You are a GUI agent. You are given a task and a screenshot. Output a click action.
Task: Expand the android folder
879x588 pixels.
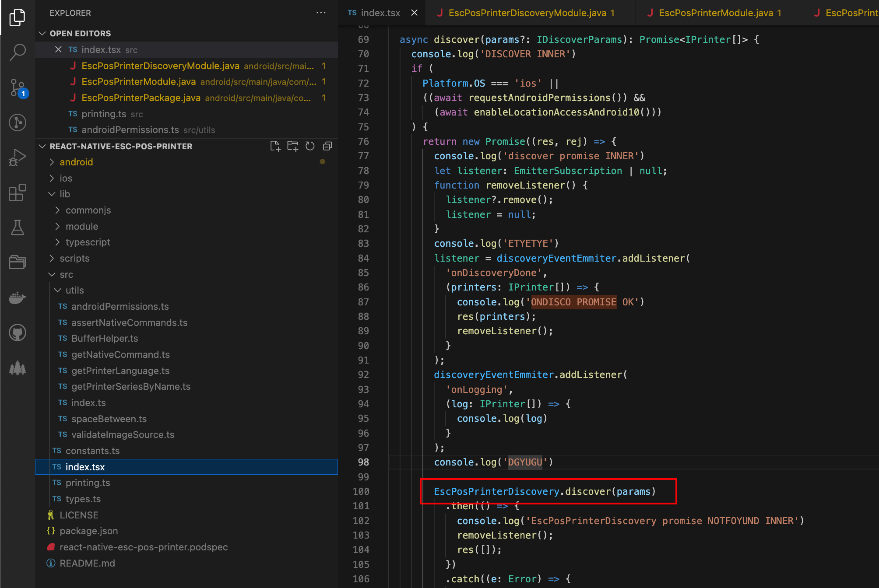76,162
